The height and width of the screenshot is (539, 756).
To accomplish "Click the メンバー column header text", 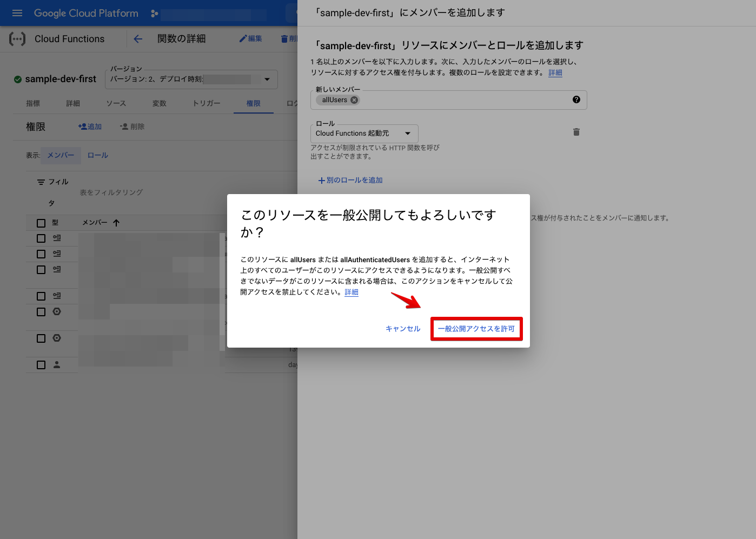I will pos(95,223).
